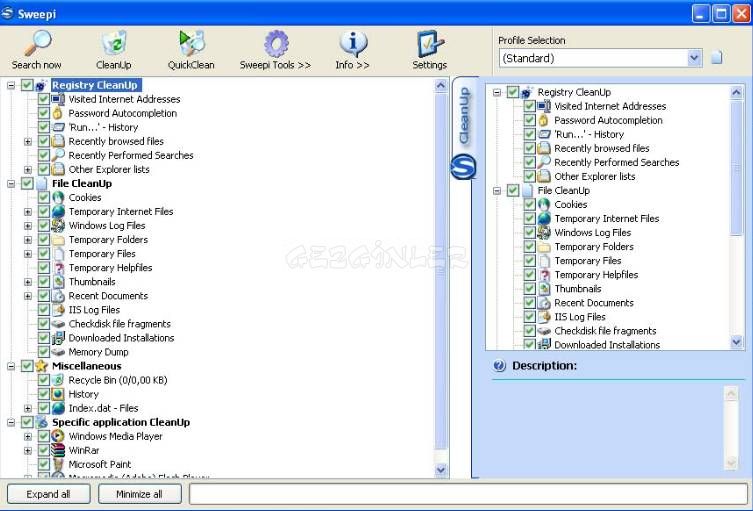The width and height of the screenshot is (753, 511).
Task: Toggle Memory Dump checkbox
Action: pyautogui.click(x=44, y=352)
